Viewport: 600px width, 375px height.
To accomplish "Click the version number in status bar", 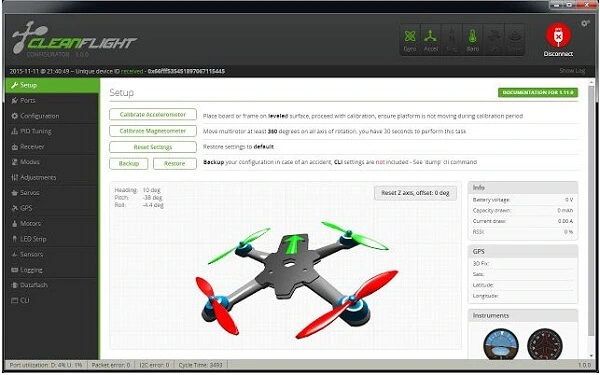I will point(585,365).
